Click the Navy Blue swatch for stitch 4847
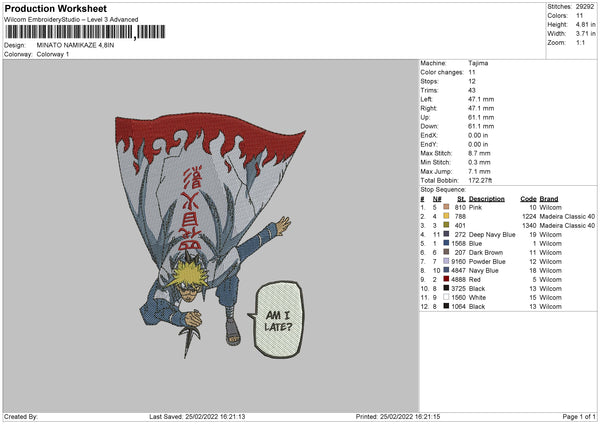This screenshot has height=424, width=600. [x=446, y=270]
